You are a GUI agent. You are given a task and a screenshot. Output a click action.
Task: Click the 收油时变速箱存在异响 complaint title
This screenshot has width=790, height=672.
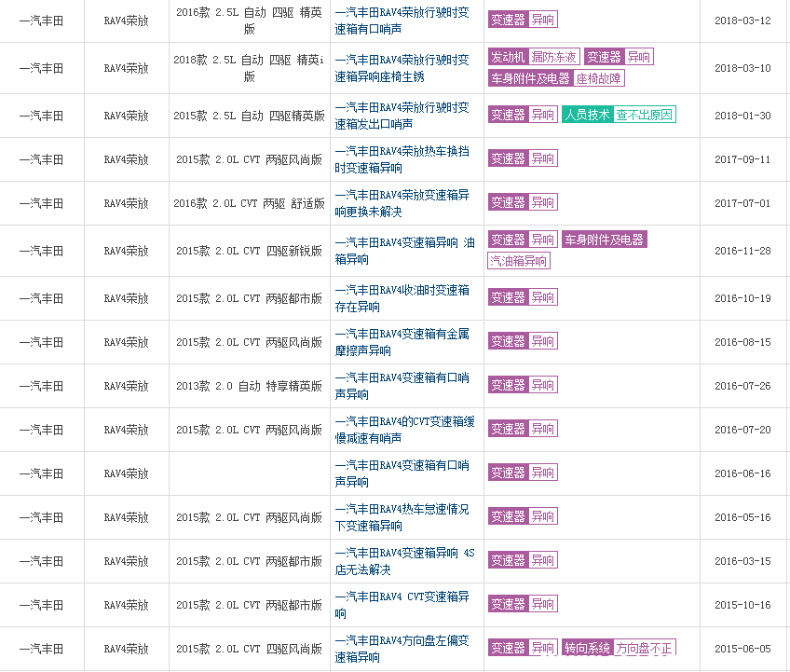pos(402,298)
